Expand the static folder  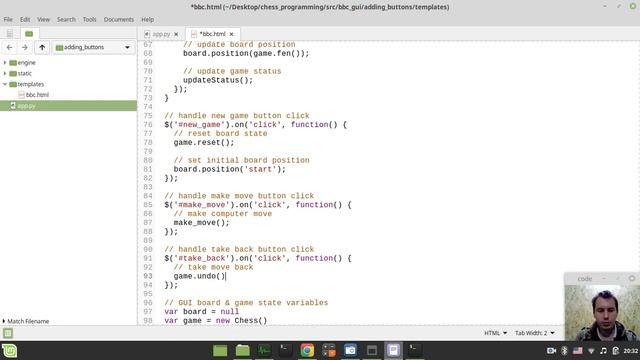(5, 73)
